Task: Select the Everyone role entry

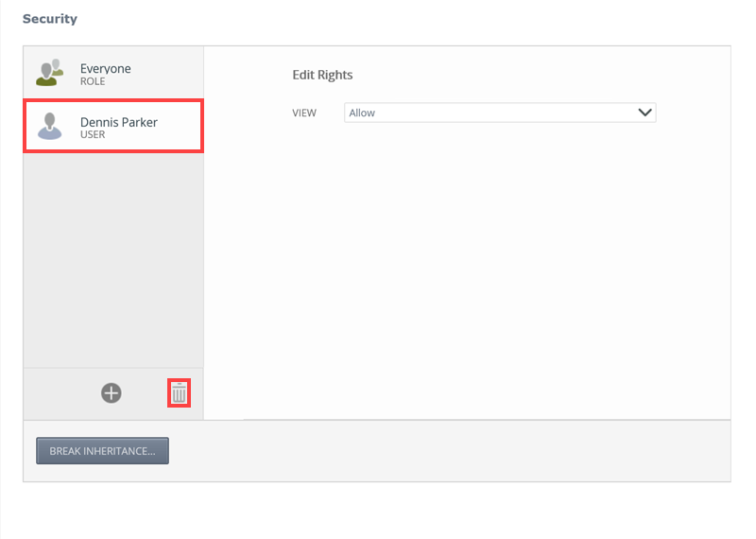Action: tap(113, 73)
